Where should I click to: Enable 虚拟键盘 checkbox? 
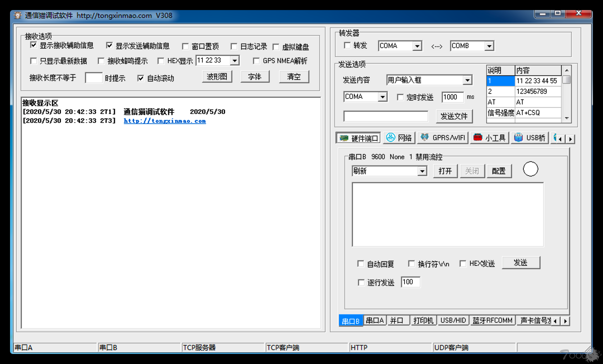pyautogui.click(x=276, y=47)
